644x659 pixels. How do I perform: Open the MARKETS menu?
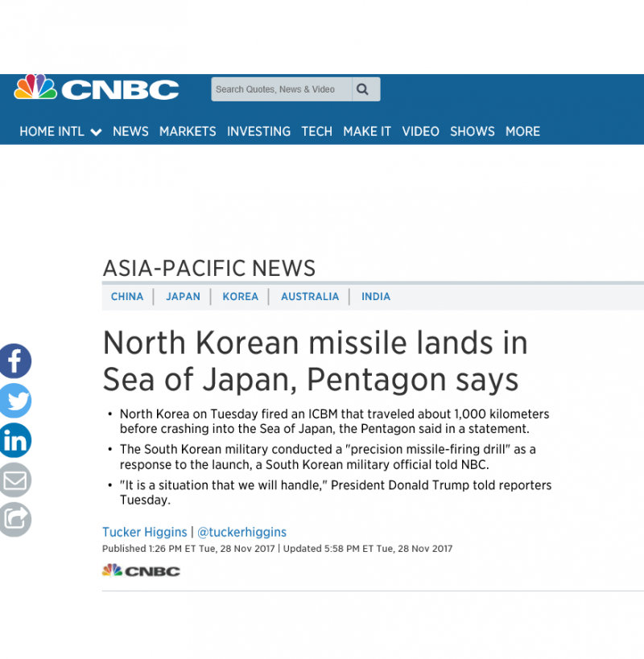click(188, 131)
